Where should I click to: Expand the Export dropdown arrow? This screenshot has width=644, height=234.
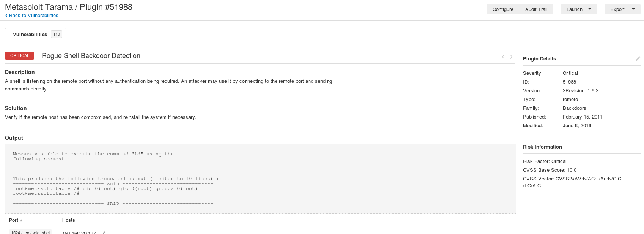633,9
